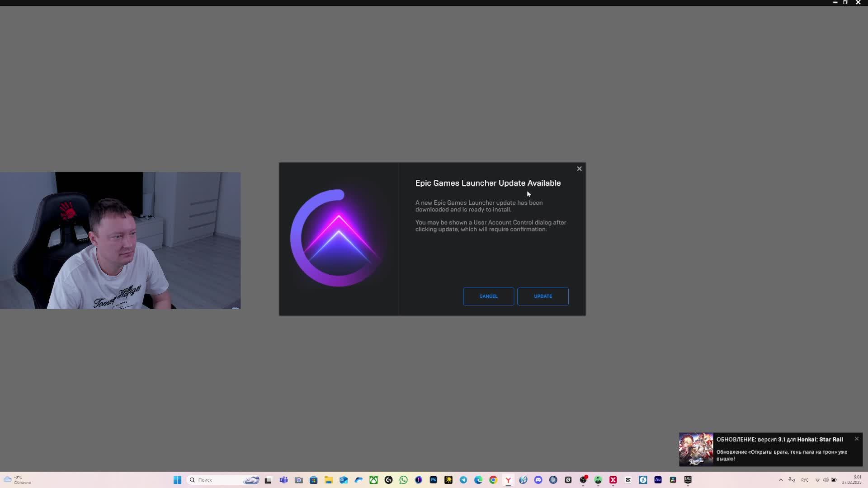This screenshot has height=488, width=868.
Task: Open the green round app on the taskbar
Action: click(x=598, y=480)
